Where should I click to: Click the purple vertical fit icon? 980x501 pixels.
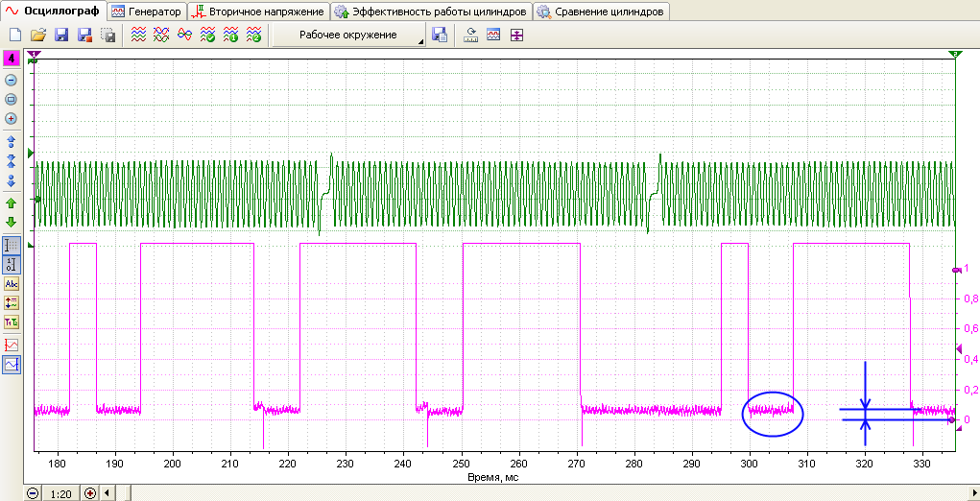(x=516, y=35)
